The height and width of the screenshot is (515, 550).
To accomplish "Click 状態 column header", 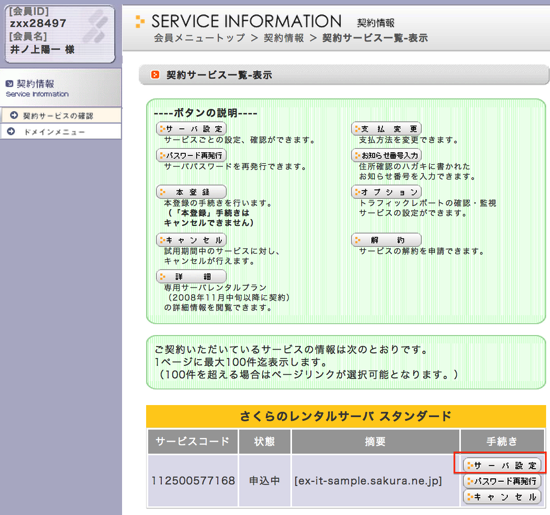I will coord(264,441).
